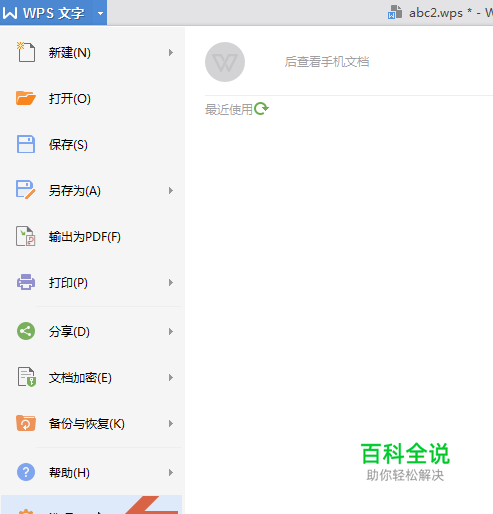Choose 另存为(A) menu item

92,191
